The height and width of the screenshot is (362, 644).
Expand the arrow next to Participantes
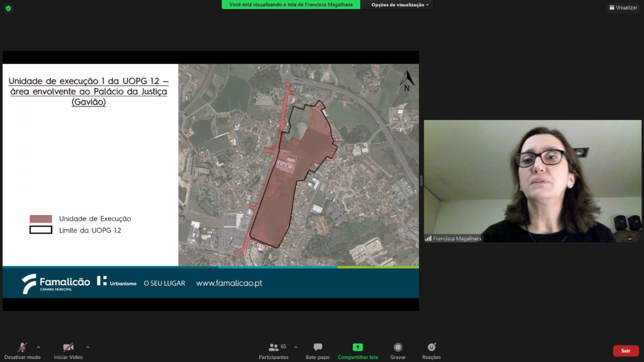click(296, 347)
